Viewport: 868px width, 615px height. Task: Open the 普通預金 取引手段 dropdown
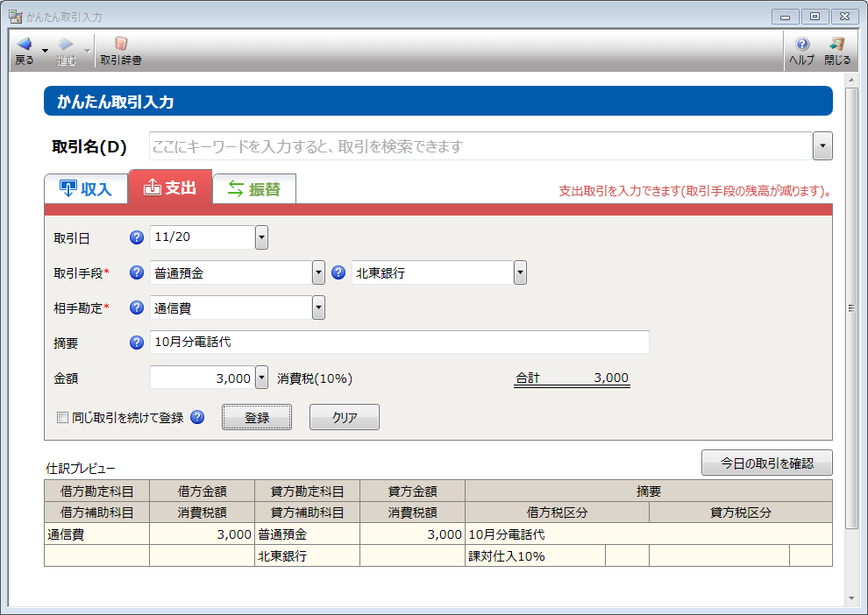(318, 272)
